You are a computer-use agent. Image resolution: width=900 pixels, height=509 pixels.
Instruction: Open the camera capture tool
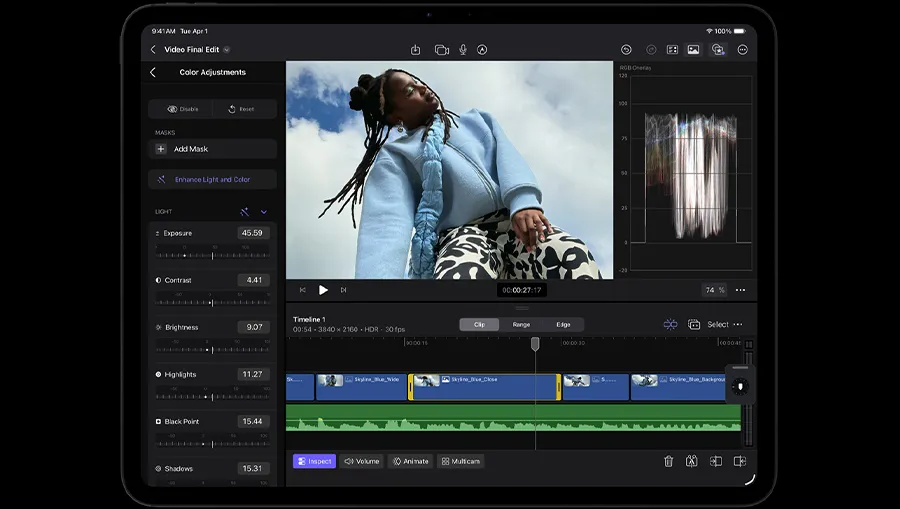441,49
